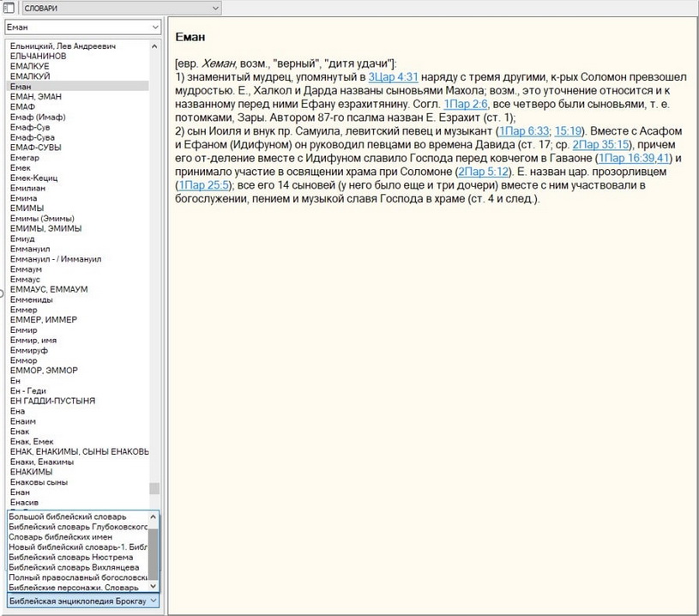Select ЕММАУС, ЕММАУМ list entry
The image size is (699, 616).
coord(49,289)
